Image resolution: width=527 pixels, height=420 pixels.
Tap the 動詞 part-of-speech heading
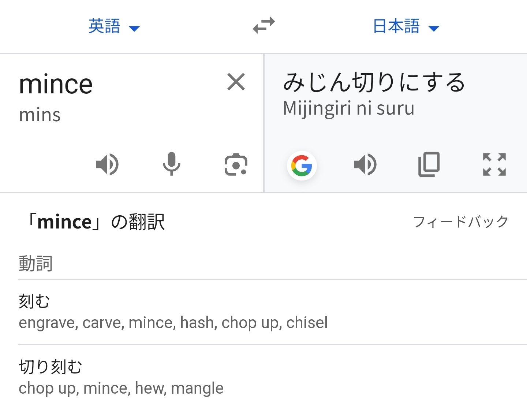tap(35, 264)
